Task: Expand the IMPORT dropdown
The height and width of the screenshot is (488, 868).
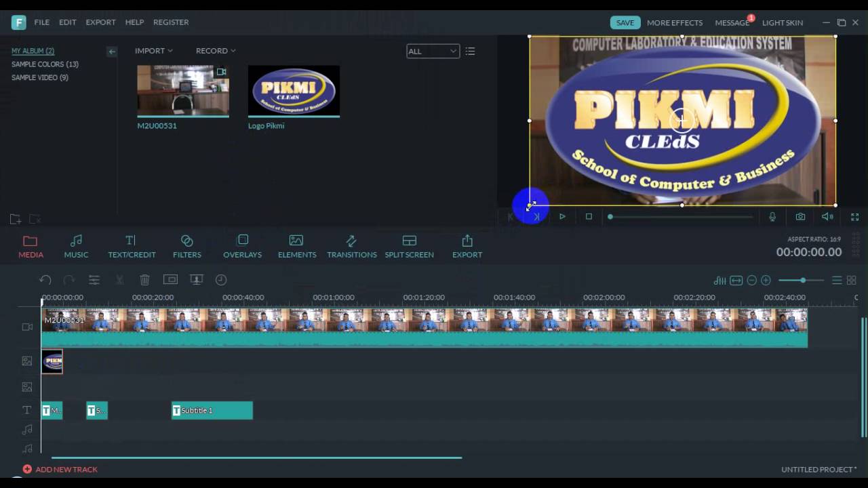Action: tap(154, 51)
